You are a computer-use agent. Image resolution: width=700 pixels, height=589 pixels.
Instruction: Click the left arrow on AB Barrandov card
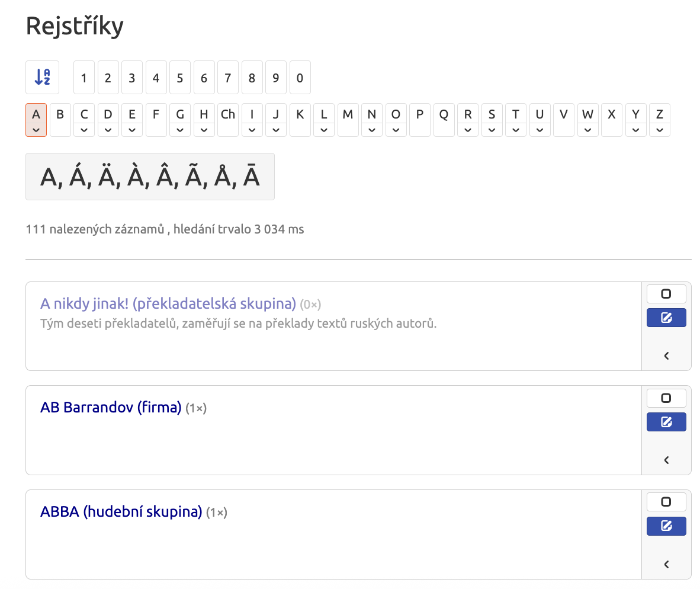(x=666, y=460)
